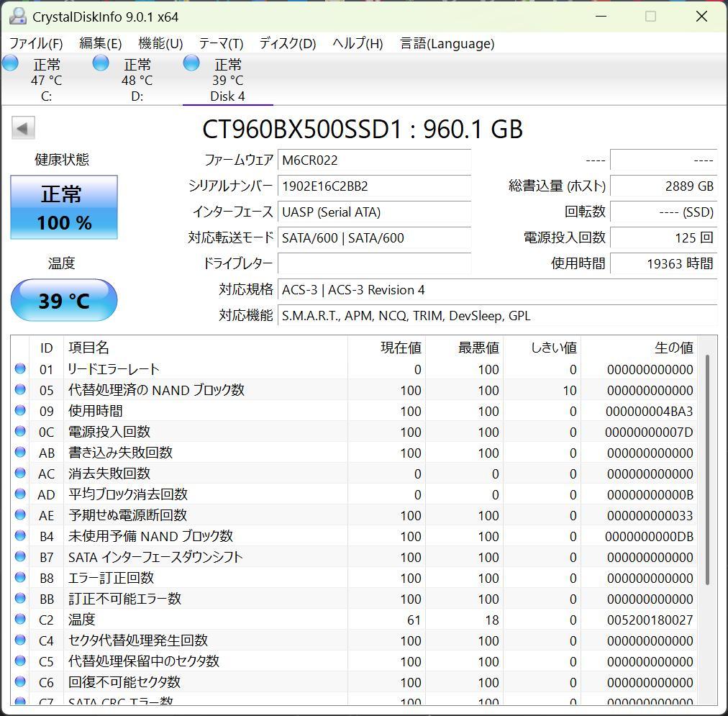Click status orb for 0C 電源投入回数 row
The height and width of the screenshot is (716, 728).
tap(20, 431)
